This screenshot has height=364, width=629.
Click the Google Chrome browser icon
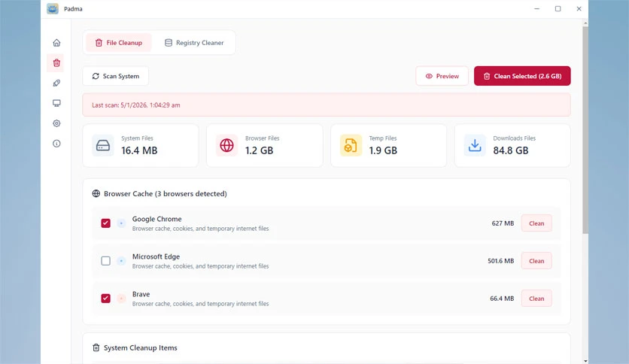(x=121, y=223)
